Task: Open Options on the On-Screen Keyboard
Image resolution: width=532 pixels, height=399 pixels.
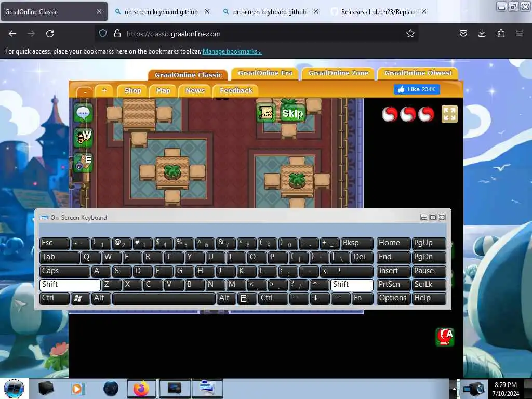Action: (x=393, y=298)
